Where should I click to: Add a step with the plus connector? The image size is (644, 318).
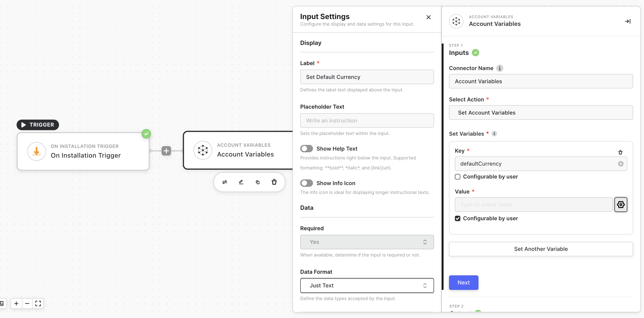166,151
